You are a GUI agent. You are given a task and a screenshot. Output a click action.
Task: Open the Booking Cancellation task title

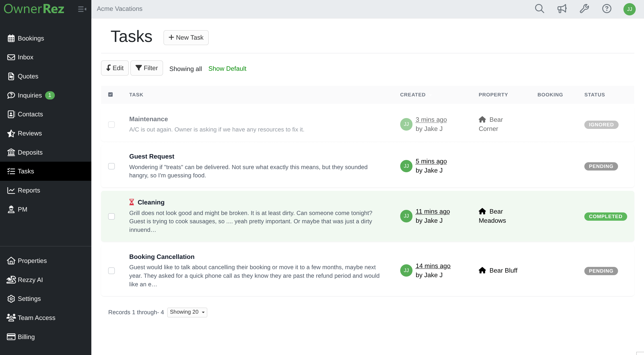click(162, 257)
